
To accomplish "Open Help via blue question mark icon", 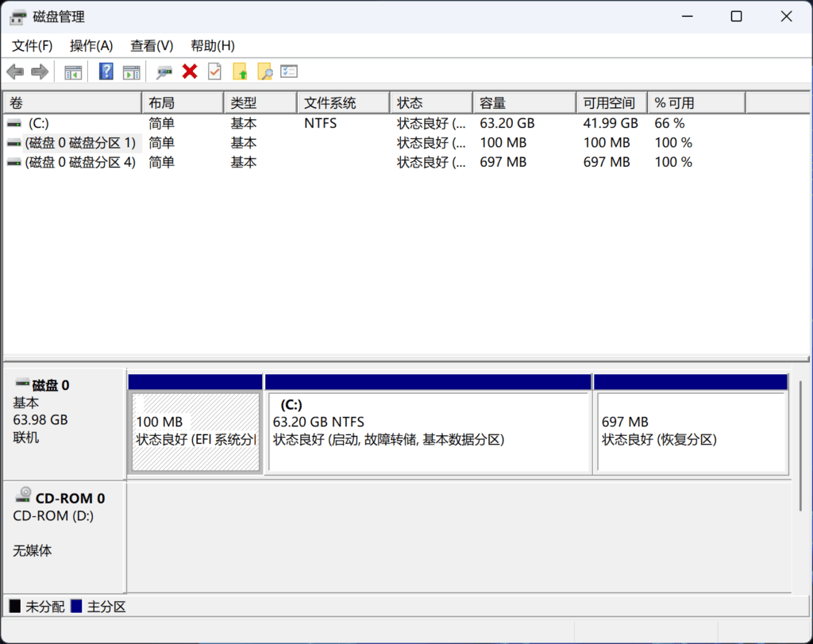I will tap(106, 72).
